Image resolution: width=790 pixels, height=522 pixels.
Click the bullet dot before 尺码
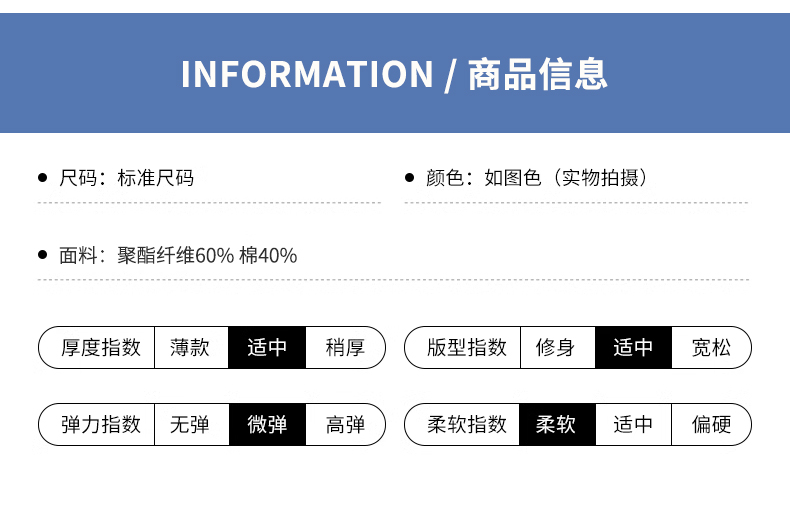click(x=42, y=178)
